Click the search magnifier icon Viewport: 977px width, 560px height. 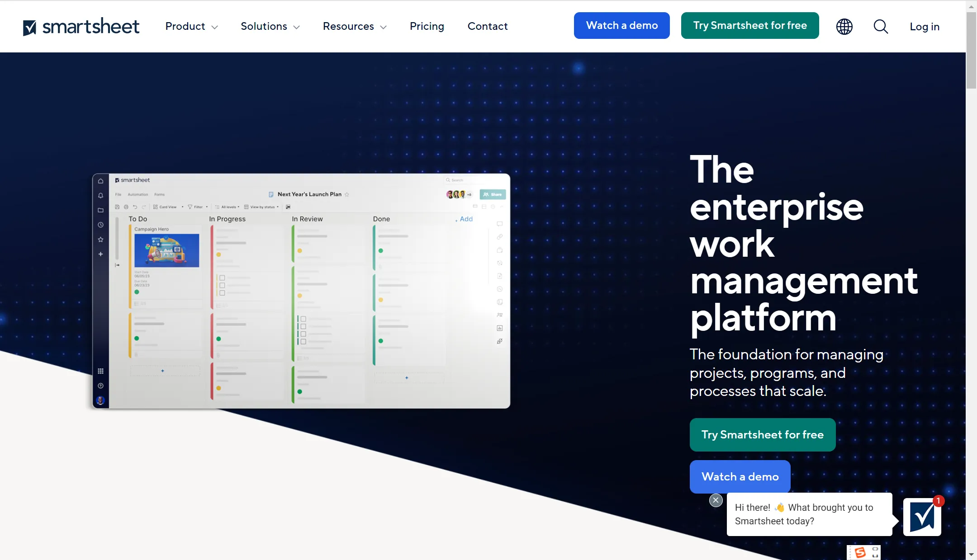pyautogui.click(x=881, y=25)
